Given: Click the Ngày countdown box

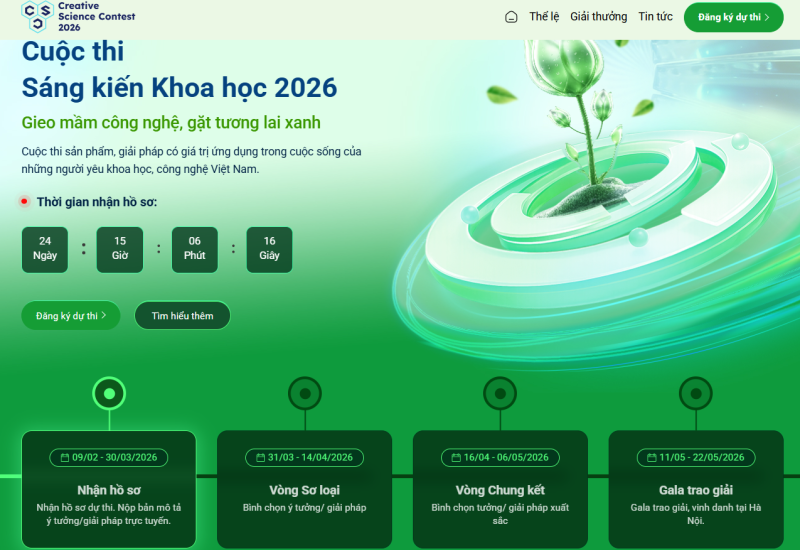Looking at the screenshot, I should tap(45, 249).
